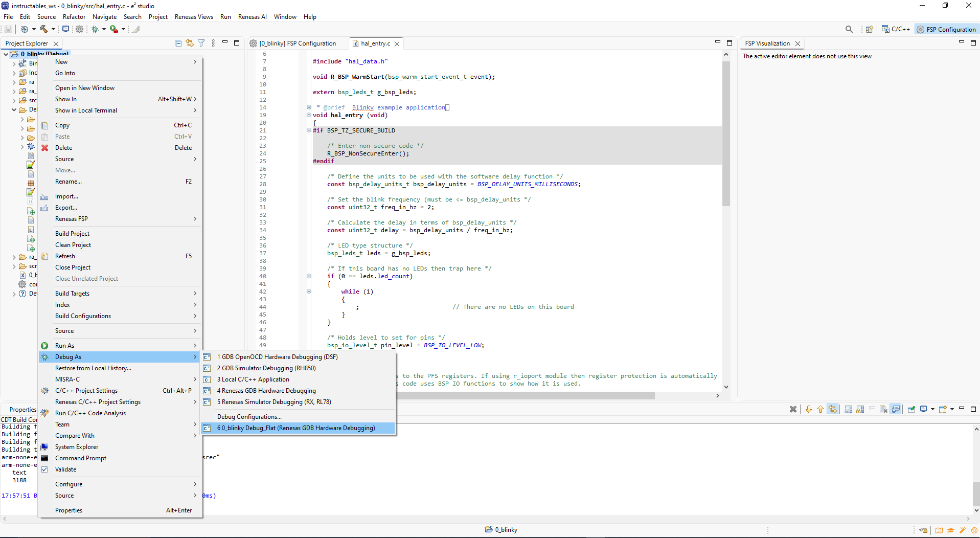The height and width of the screenshot is (538, 980).
Task: Click the console up arrow previous-error icon
Action: [x=821, y=409]
